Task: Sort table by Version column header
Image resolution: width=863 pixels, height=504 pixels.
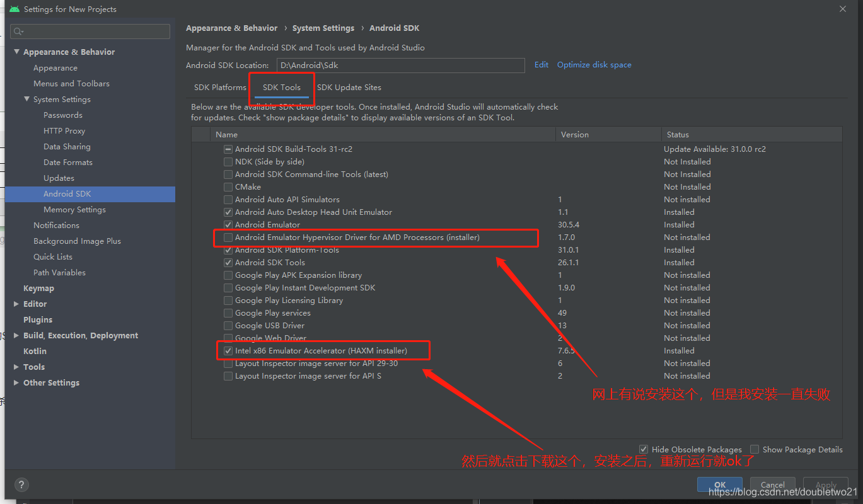Action: [608, 135]
